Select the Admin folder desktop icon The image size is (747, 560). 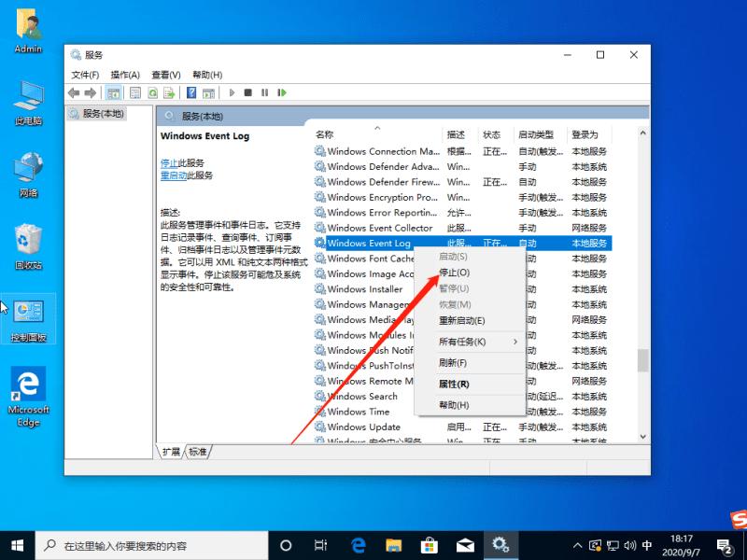click(x=28, y=31)
